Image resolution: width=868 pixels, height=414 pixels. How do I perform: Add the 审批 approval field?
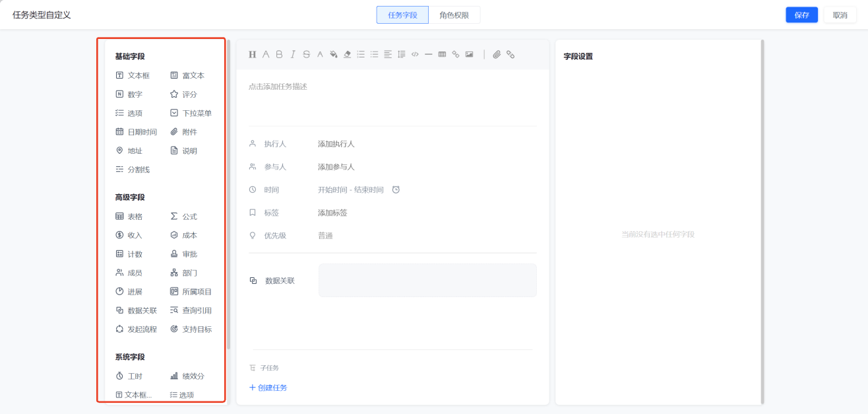183,254
